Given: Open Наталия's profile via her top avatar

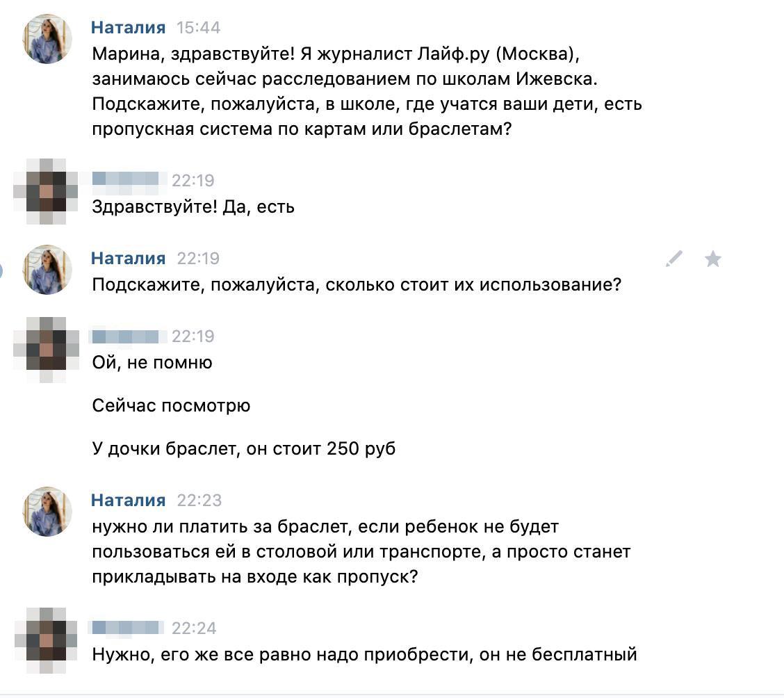Looking at the screenshot, I should 47,39.
